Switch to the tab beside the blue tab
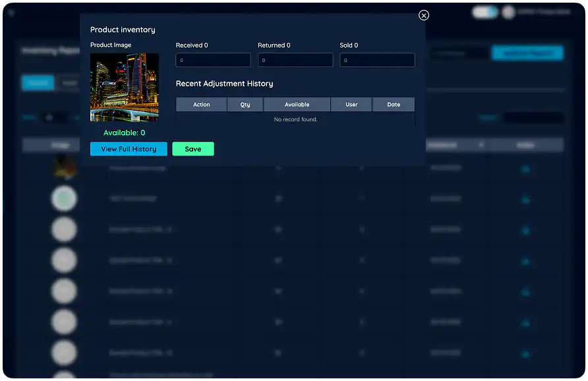The height and width of the screenshot is (381, 588). 71,82
